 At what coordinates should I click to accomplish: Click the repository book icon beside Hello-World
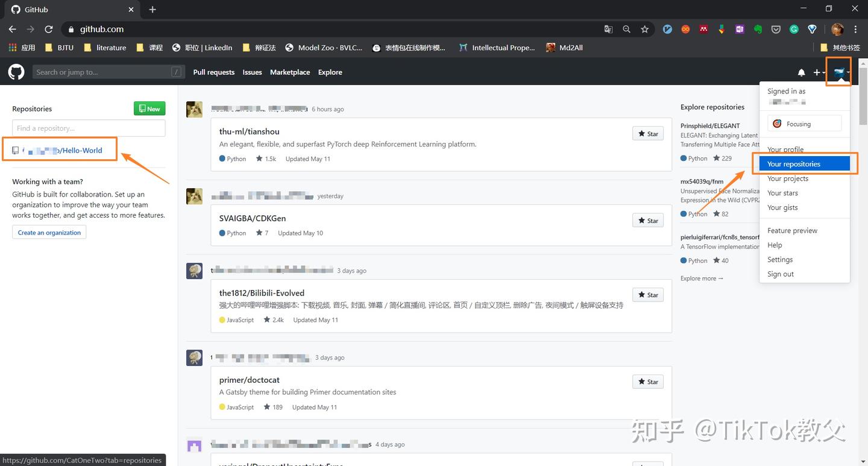tap(15, 150)
